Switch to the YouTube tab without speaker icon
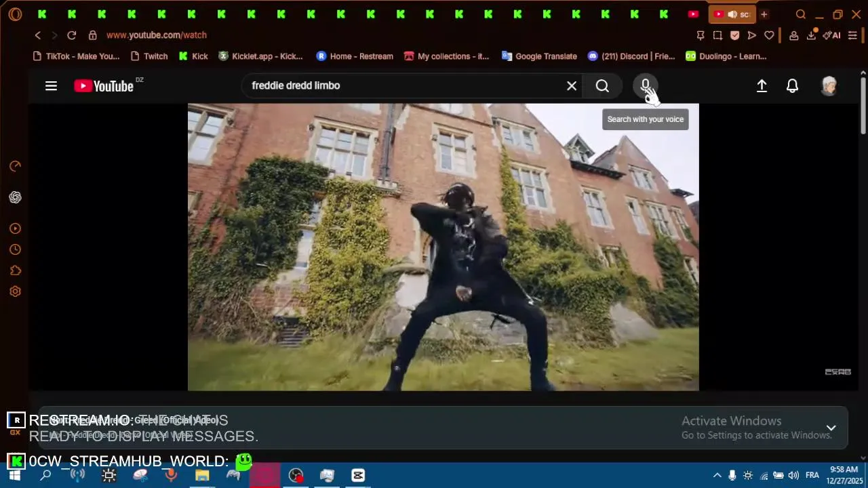This screenshot has height=488, width=868. (x=693, y=14)
